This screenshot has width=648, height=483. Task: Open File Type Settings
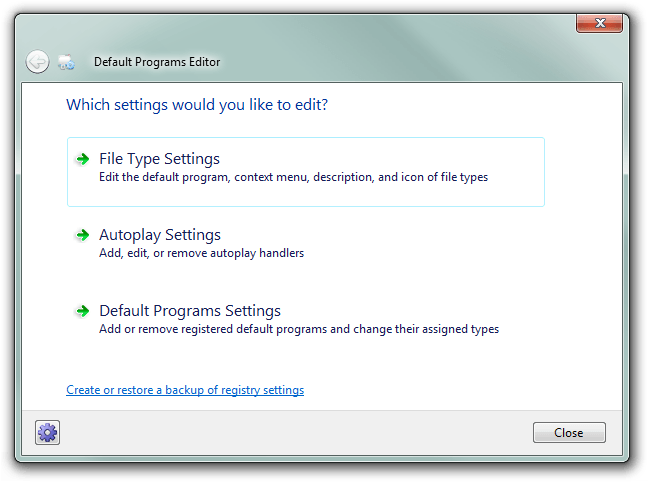pyautogui.click(x=160, y=159)
